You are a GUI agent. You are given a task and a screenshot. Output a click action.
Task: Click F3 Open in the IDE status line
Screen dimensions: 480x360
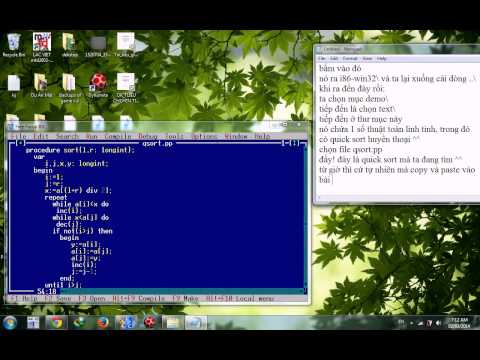[92, 299]
